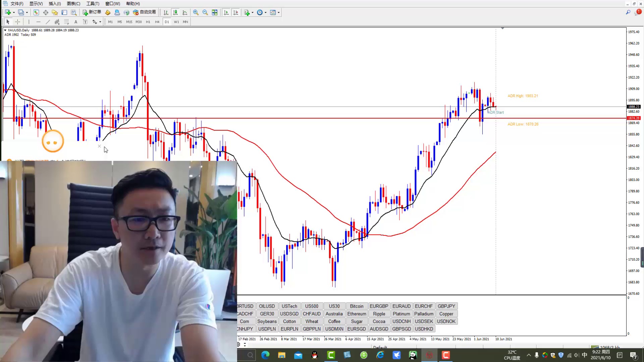The height and width of the screenshot is (362, 644).
Task: Open the Profiles icon
Action: [21, 12]
